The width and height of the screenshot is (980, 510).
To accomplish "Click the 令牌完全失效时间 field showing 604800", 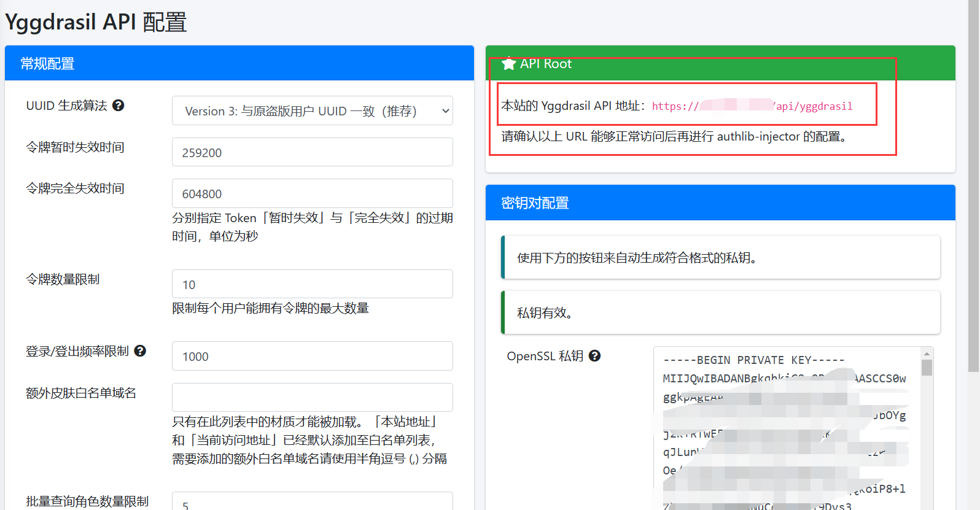I will pyautogui.click(x=312, y=194).
